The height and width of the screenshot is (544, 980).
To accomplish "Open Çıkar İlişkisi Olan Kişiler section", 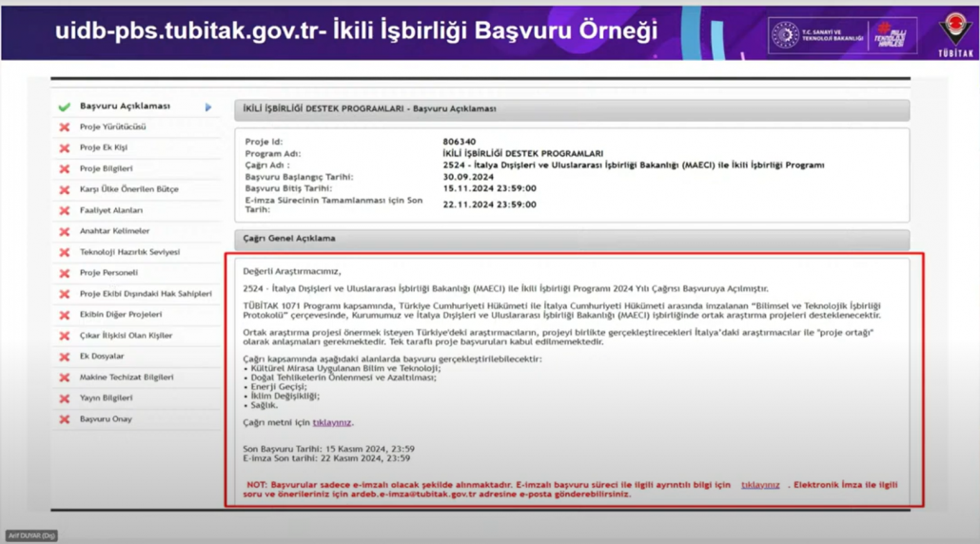I will [126, 335].
